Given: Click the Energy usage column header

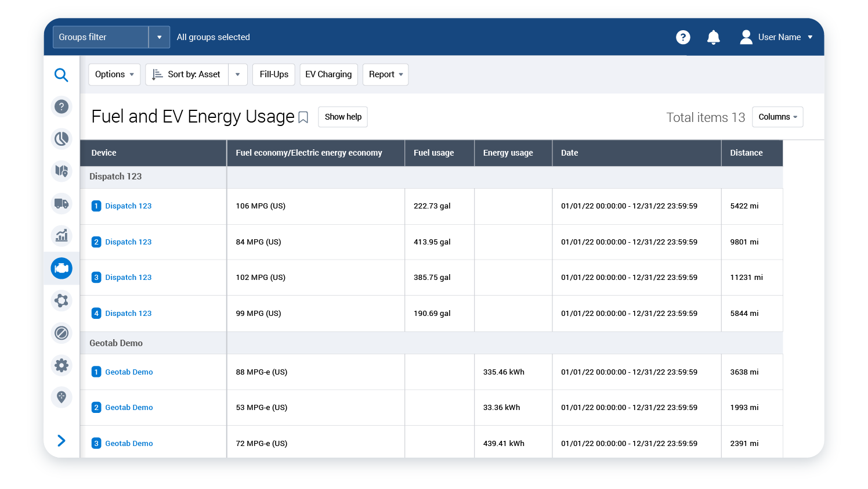Looking at the screenshot, I should click(x=513, y=153).
